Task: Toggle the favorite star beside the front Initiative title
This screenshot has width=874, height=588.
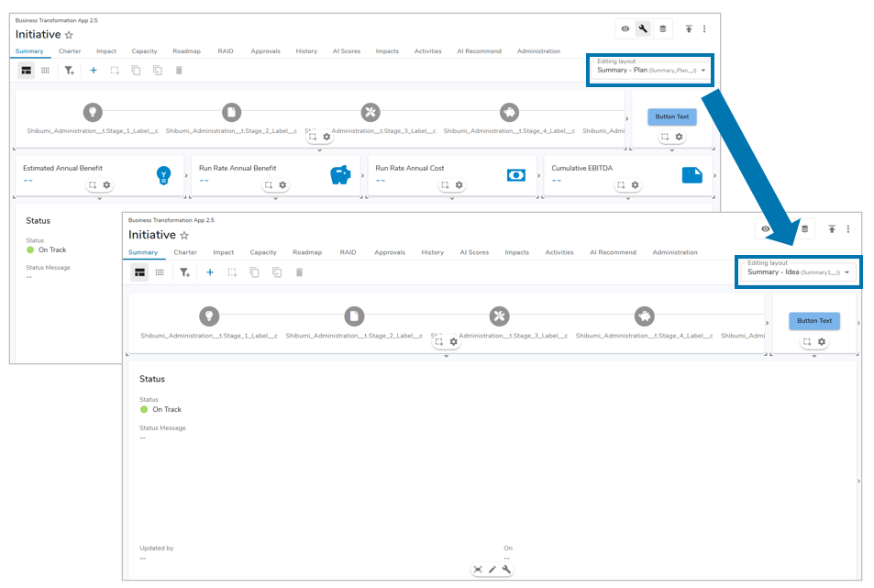Action: click(183, 236)
